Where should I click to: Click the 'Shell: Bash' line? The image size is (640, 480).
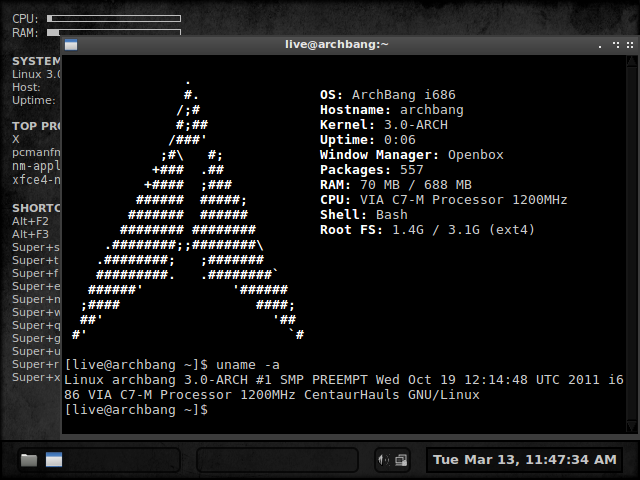pos(363,215)
